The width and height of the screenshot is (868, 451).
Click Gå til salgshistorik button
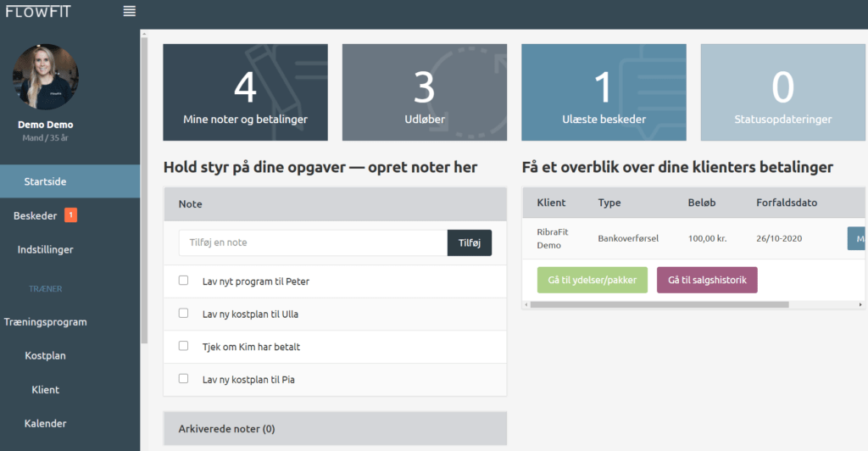(x=706, y=280)
